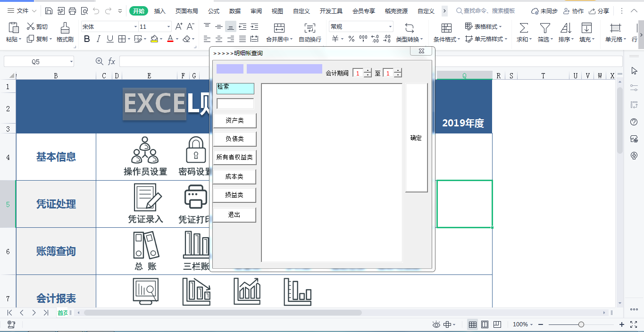The image size is (644, 332).
Task: Toggle italic formatting
Action: point(98,39)
